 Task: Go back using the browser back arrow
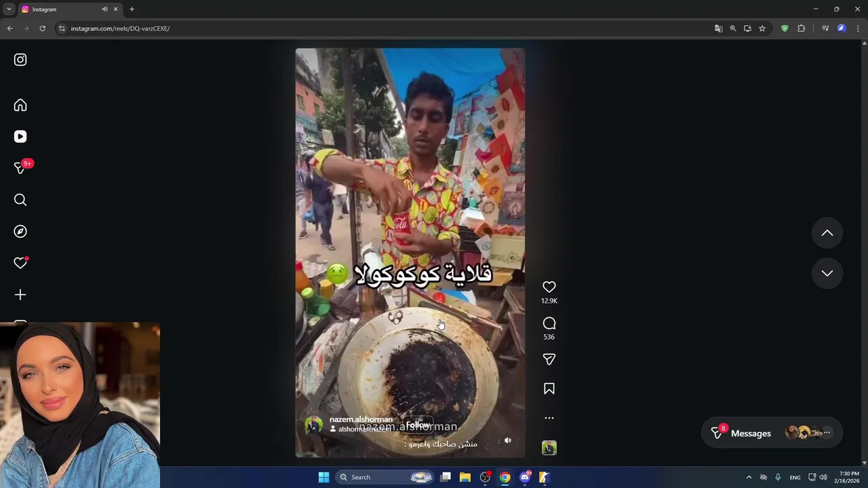coord(9,28)
